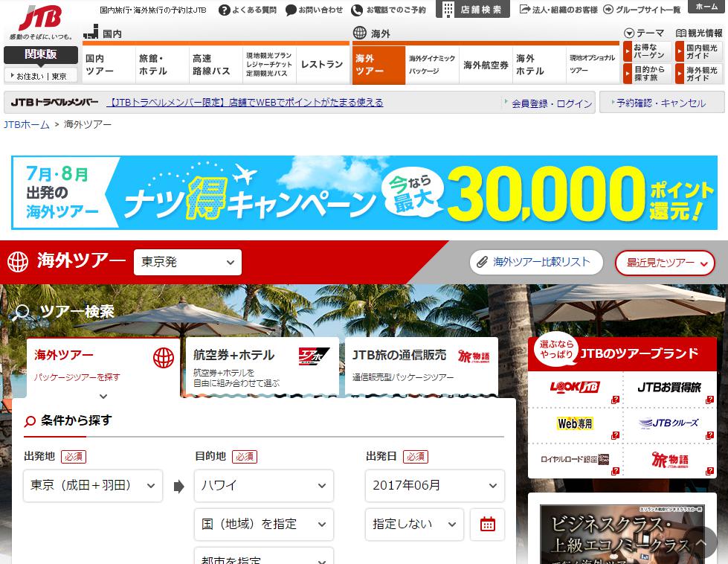
Task: Select the 現地観光プラン レジャーチケット menu item
Action: click(269, 65)
